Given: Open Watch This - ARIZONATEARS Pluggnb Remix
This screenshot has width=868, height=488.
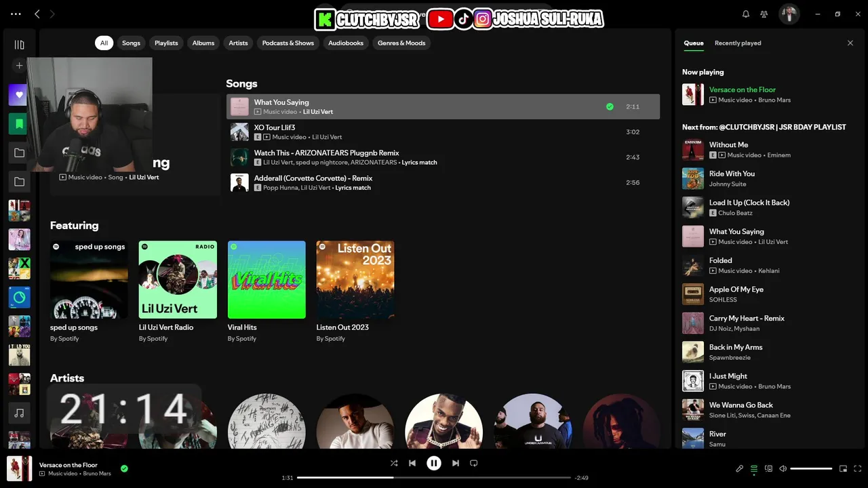Looking at the screenshot, I should pyautogui.click(x=443, y=157).
